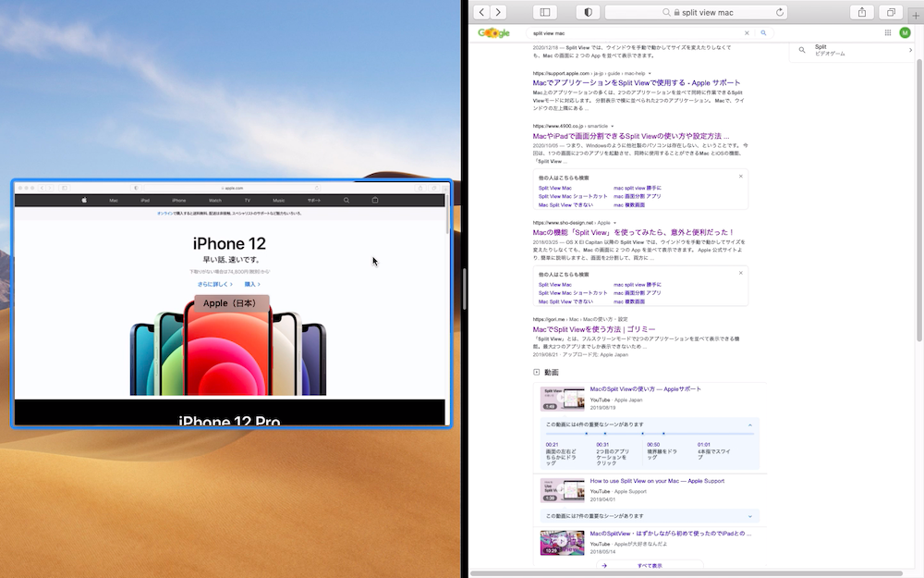Open Apple サポート Split View result link
The width and height of the screenshot is (924, 578).
[x=637, y=82]
